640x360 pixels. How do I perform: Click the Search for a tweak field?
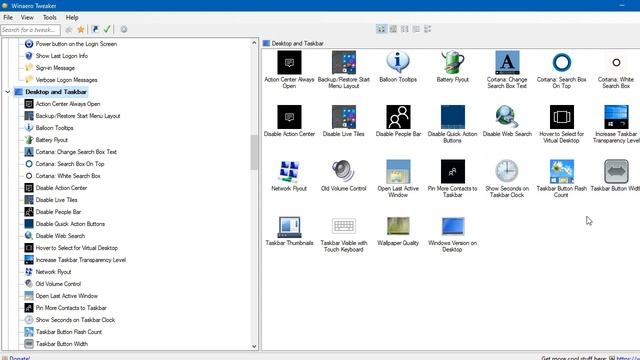coord(30,30)
